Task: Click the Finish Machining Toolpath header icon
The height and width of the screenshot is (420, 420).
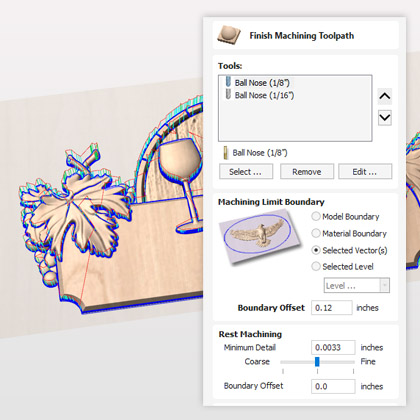Action: point(229,34)
